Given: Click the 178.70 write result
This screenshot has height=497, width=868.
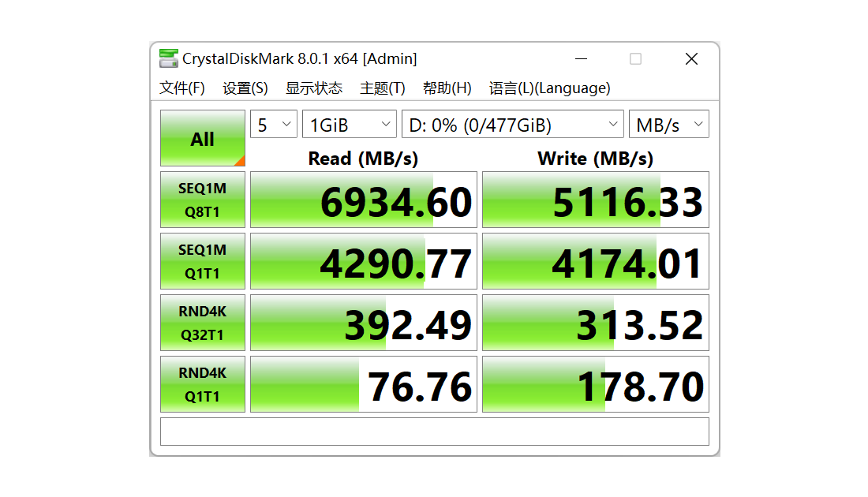Looking at the screenshot, I should tap(596, 384).
